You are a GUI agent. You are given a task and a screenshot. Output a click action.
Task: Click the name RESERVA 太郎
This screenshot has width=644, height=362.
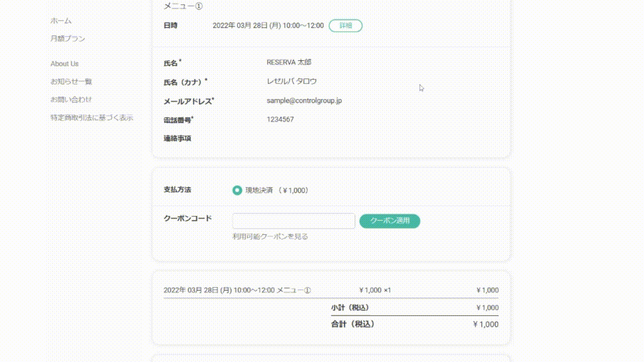pyautogui.click(x=289, y=62)
